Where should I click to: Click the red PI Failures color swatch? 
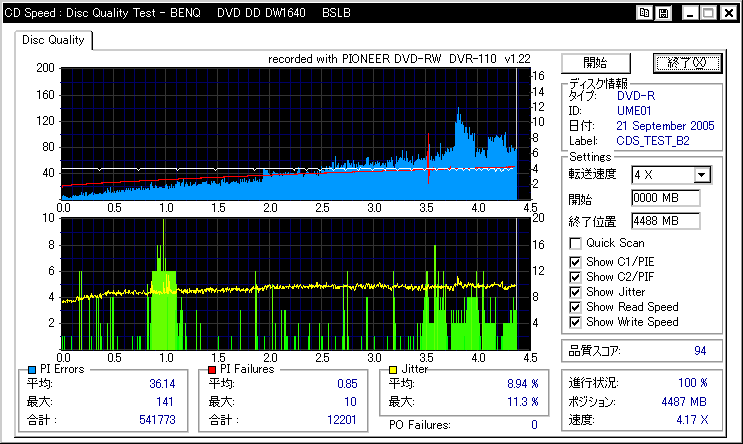212,370
